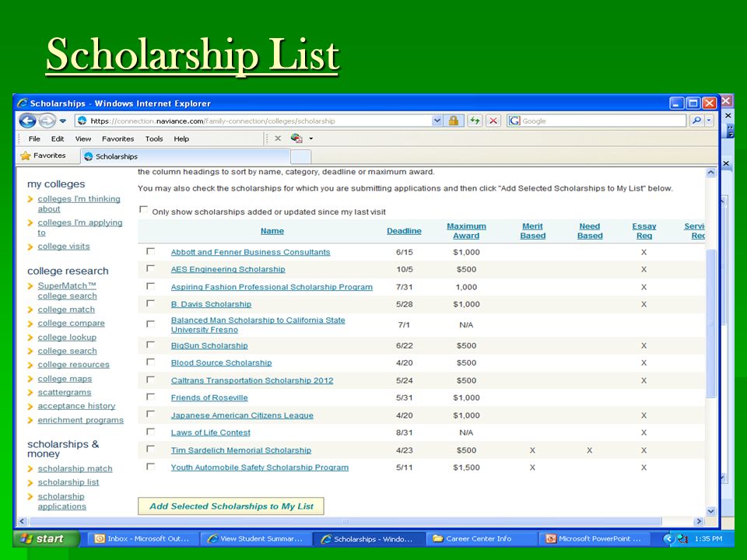Screen dimensions: 747x560
Task: Open the search provider dropdown arrow
Action: tap(709, 121)
